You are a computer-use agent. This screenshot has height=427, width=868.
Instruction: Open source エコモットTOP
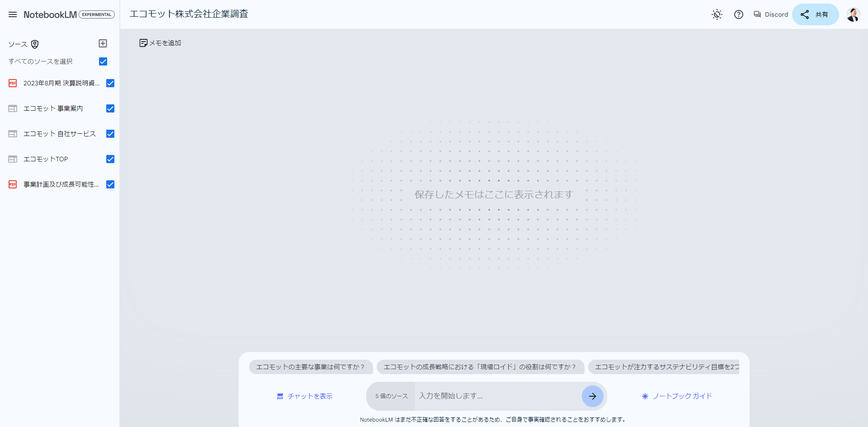46,159
